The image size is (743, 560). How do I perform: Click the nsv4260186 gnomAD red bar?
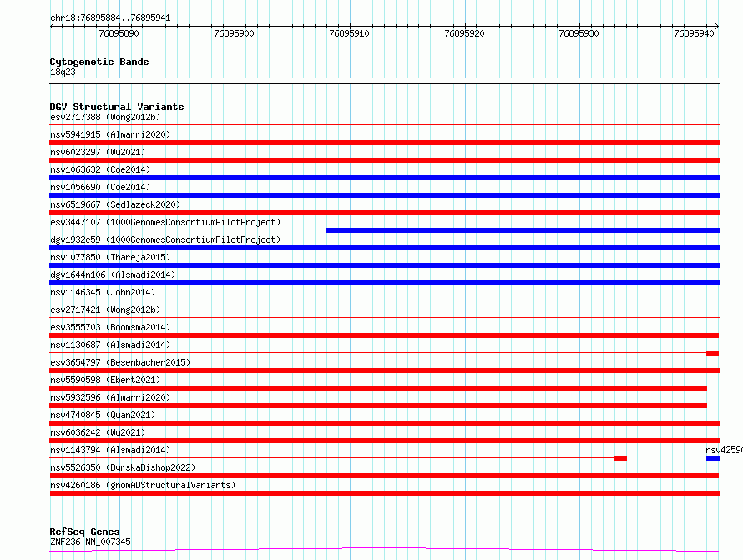point(384,493)
